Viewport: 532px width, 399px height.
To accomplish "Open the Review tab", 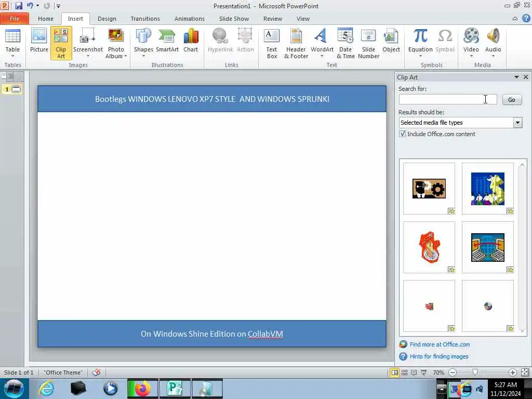I will tap(272, 19).
